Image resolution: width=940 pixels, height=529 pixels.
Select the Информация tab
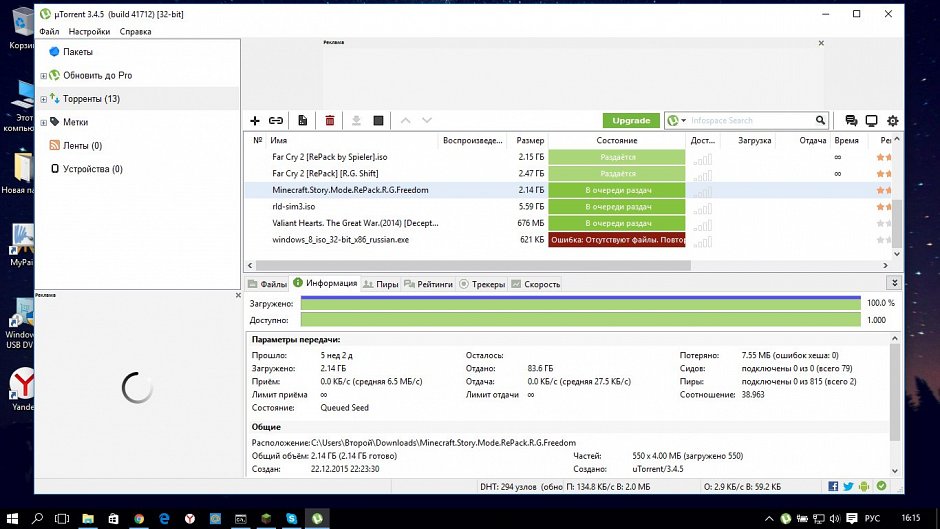point(325,283)
